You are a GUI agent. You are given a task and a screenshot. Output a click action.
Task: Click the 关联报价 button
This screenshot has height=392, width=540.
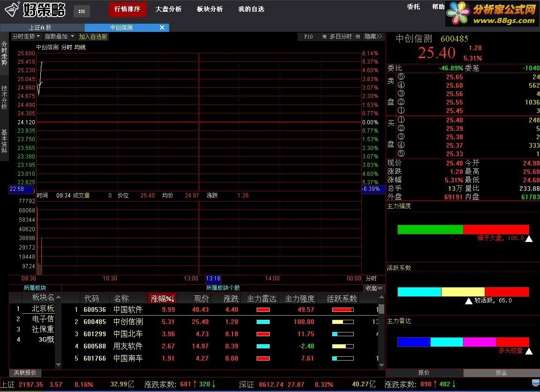(25, 373)
